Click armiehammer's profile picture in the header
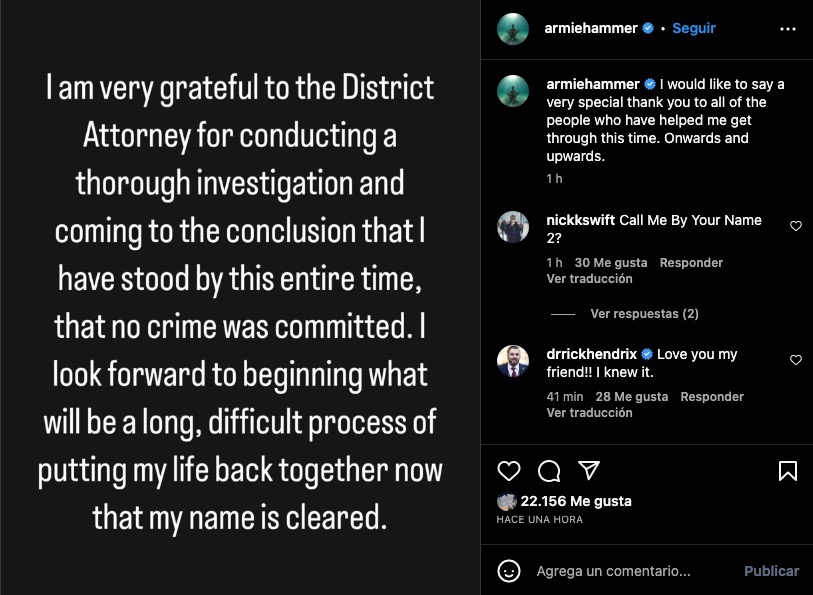This screenshot has width=813, height=595. tap(513, 29)
